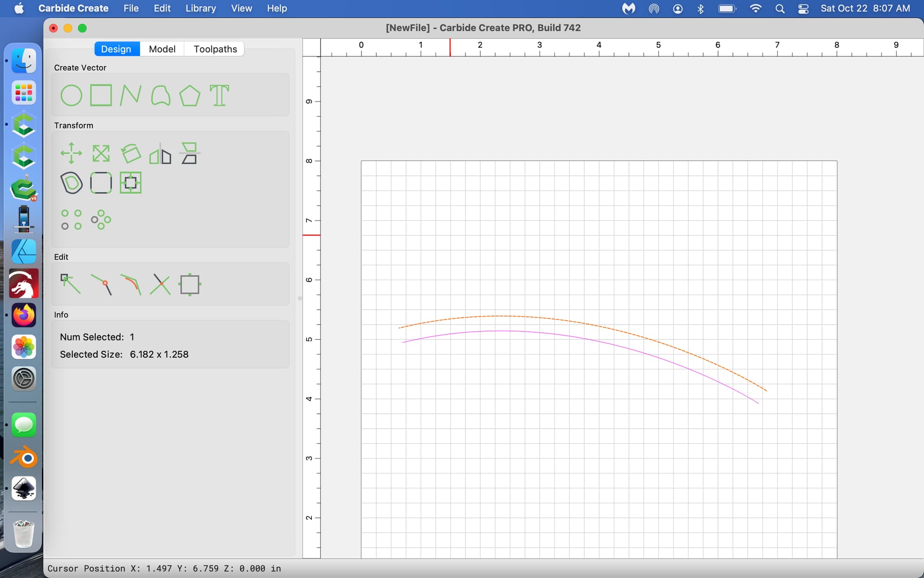Open Blender from the Dock
The height and width of the screenshot is (578, 924).
[x=24, y=458]
